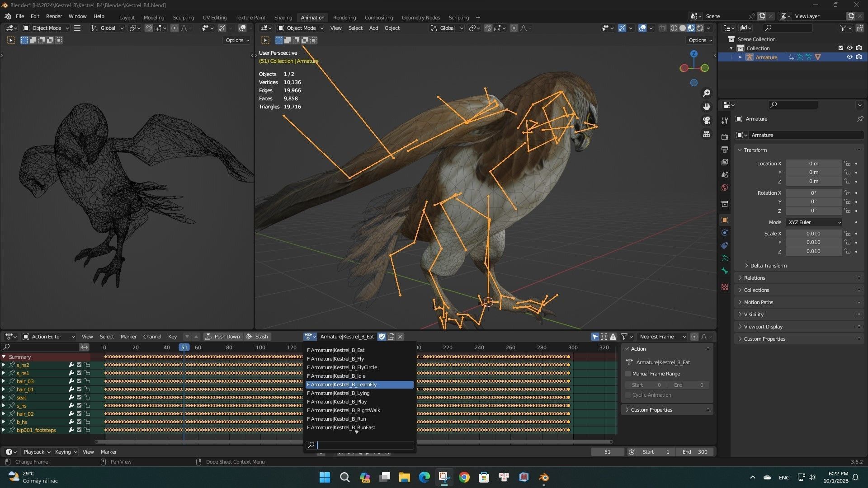Click the Scale X value field
The height and width of the screenshot is (488, 868).
813,234
